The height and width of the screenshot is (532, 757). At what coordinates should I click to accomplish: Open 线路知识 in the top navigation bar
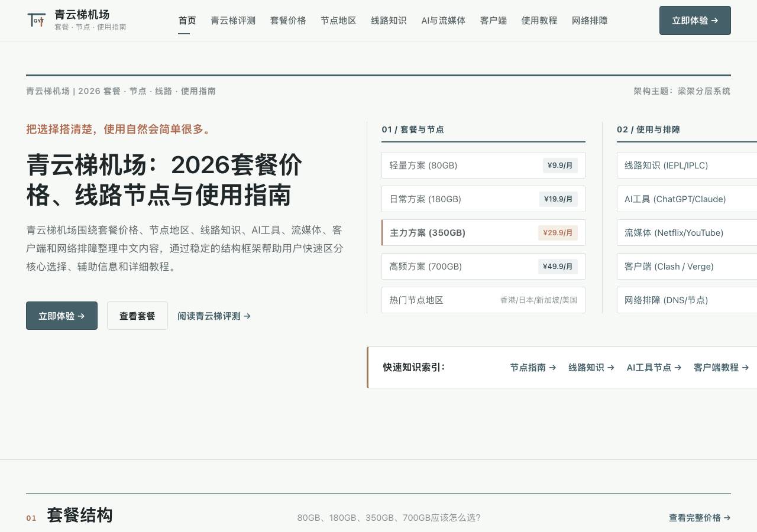click(389, 21)
